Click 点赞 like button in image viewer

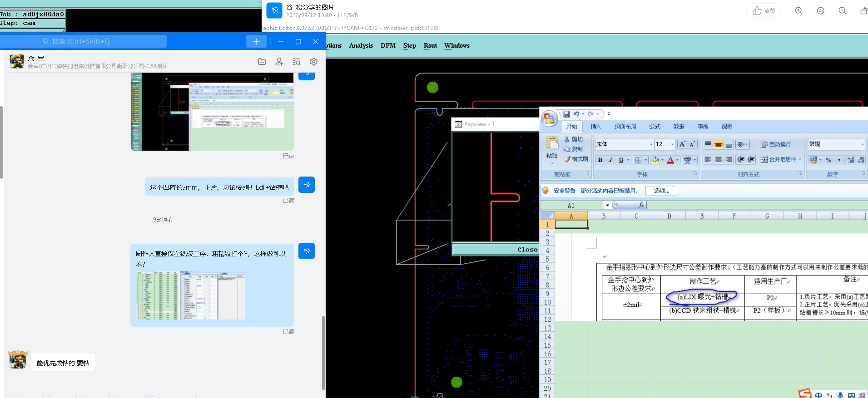[x=764, y=10]
